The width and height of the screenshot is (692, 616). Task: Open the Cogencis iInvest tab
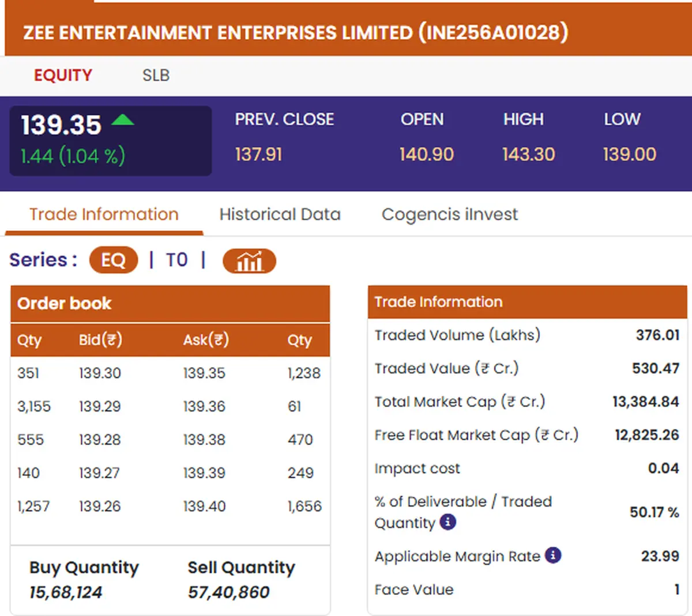pyautogui.click(x=450, y=214)
